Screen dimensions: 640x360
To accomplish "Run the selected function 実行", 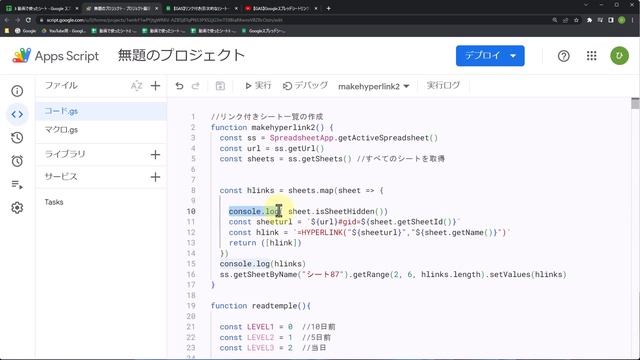I will [x=258, y=86].
